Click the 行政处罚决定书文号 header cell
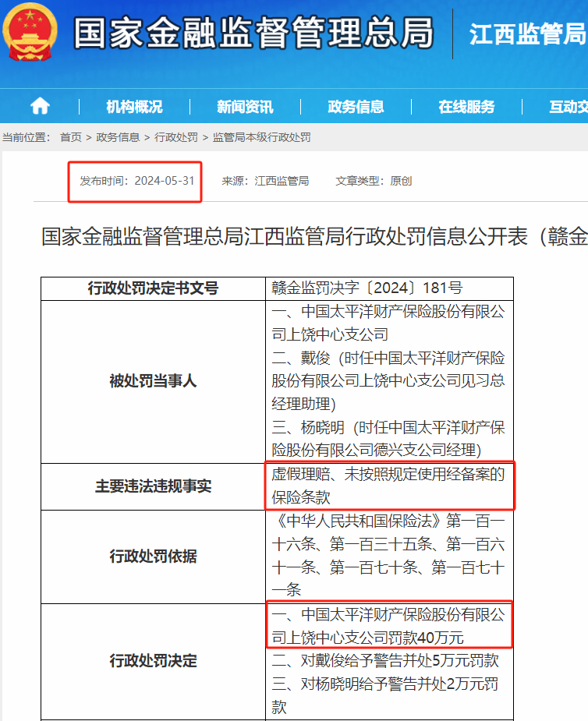Screen dimensions: 588x721 click(x=153, y=288)
